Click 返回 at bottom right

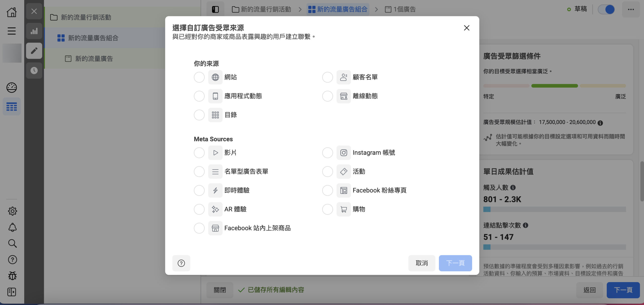589,290
